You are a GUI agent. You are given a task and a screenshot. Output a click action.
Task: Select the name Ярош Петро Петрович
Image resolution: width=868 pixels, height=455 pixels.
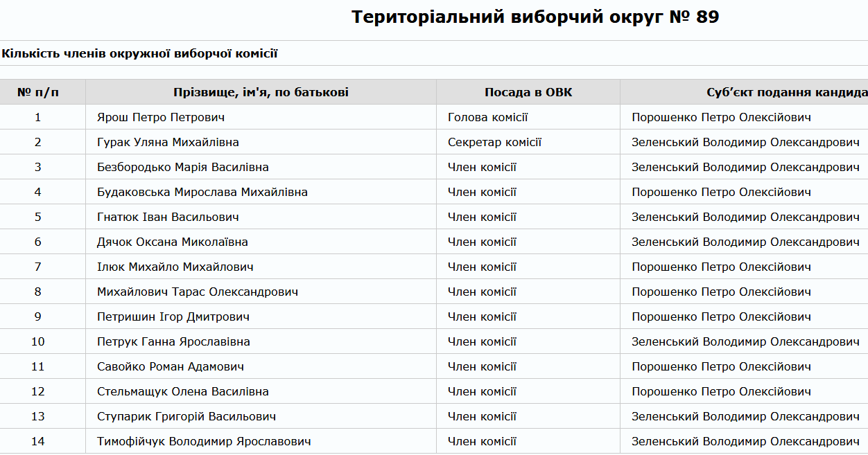[x=161, y=117]
